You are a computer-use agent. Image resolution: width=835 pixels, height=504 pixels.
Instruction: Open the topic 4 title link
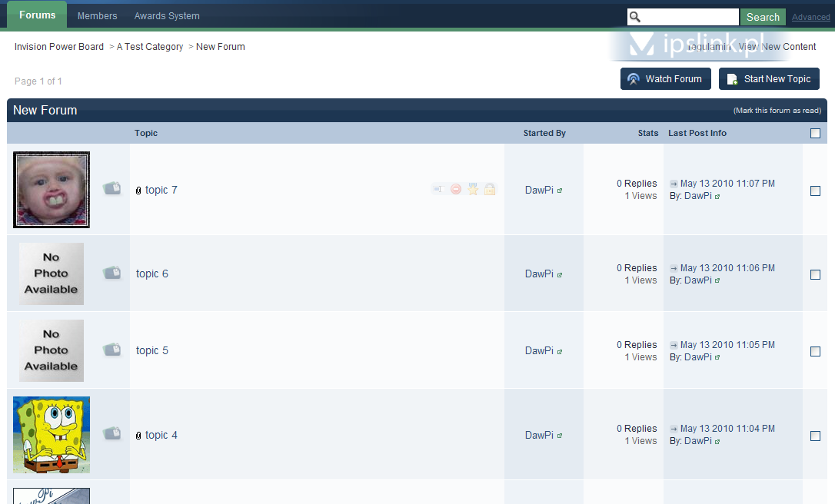(161, 435)
